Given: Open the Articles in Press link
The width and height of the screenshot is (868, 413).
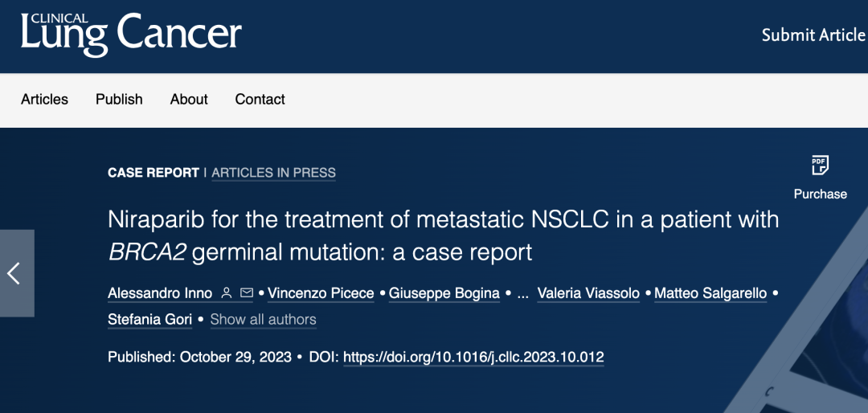Looking at the screenshot, I should [x=273, y=173].
